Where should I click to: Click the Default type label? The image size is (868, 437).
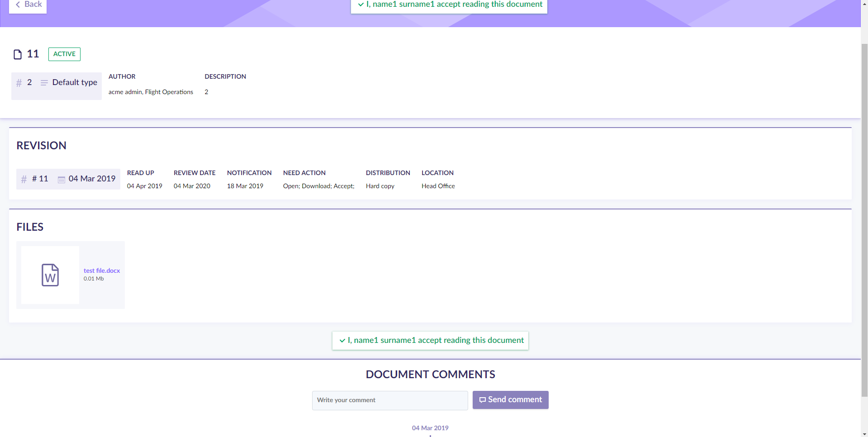pos(75,82)
